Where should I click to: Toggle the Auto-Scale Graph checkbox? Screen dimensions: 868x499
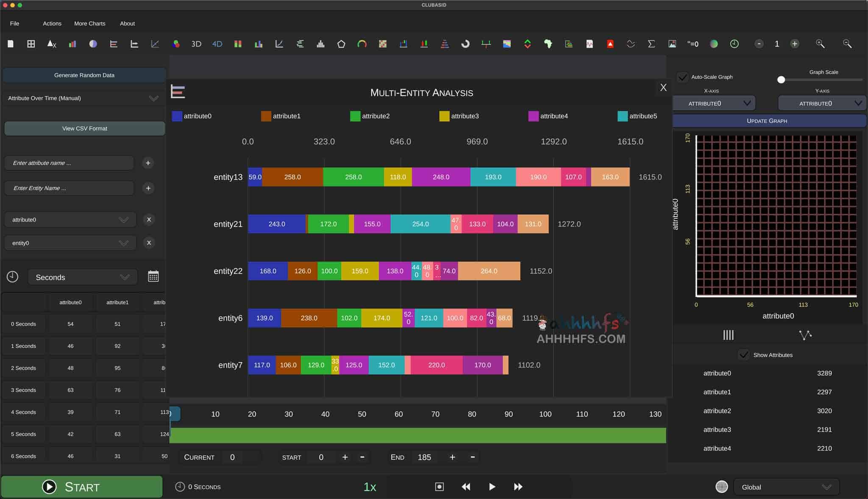click(x=682, y=77)
